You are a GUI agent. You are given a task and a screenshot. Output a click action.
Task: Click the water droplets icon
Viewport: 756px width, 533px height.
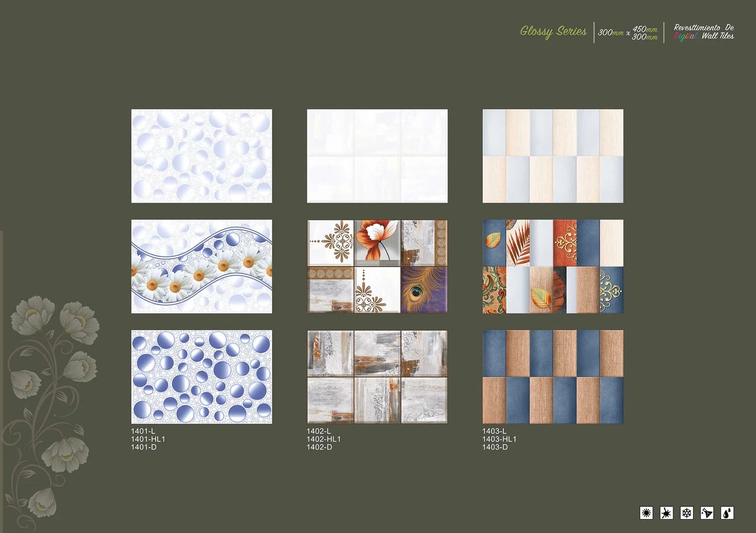pos(727,513)
